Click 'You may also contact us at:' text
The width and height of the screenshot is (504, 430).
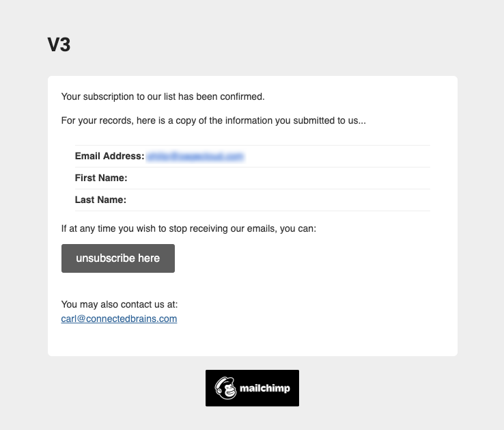point(120,304)
